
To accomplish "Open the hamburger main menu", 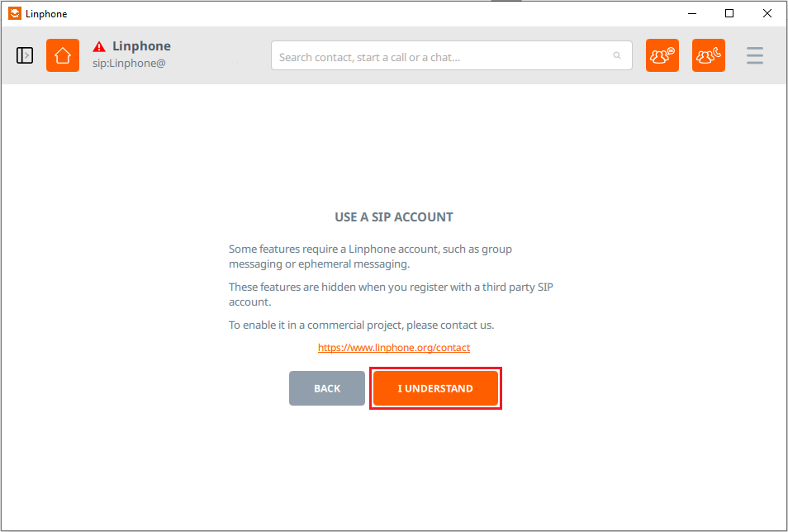I will point(755,55).
